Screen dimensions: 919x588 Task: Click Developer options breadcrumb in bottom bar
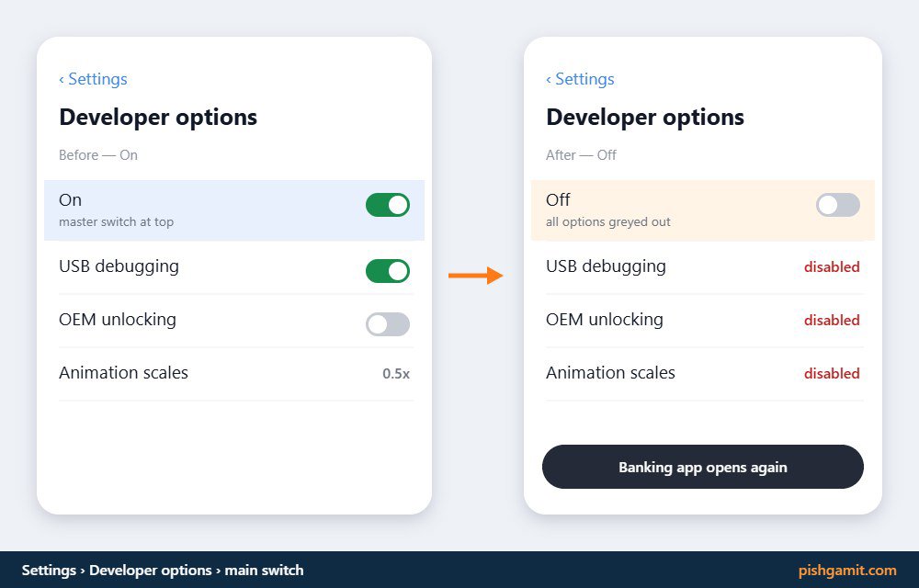pos(151,570)
